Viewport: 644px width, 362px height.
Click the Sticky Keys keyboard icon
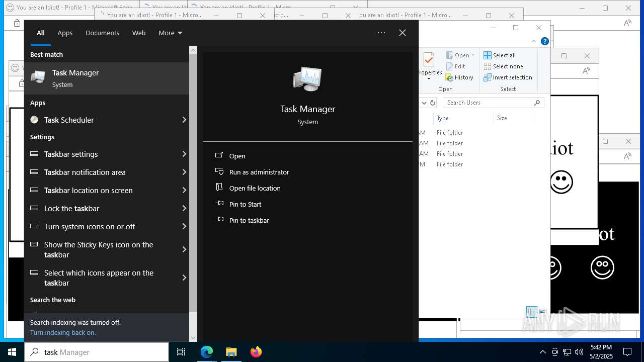34,244
